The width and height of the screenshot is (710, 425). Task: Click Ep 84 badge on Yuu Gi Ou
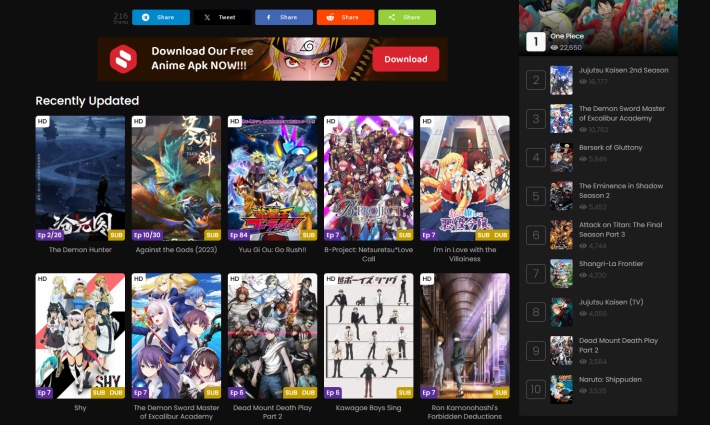click(x=239, y=235)
